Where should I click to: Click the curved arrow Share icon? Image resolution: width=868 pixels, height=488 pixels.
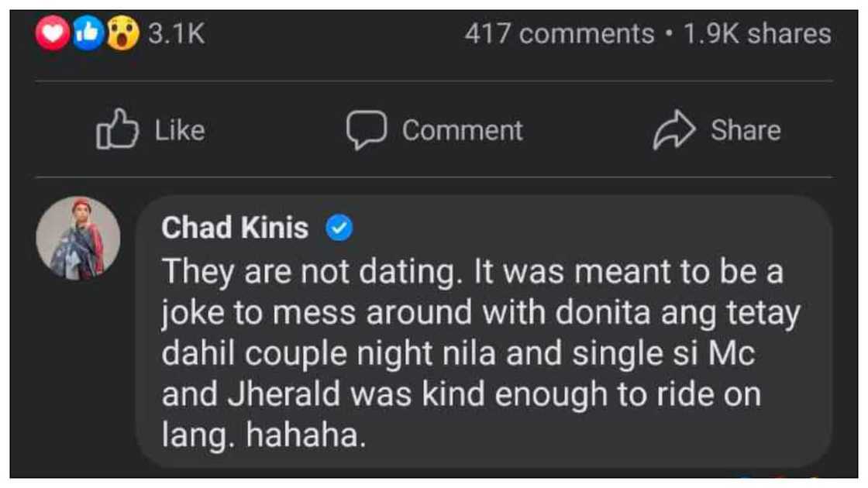point(674,130)
